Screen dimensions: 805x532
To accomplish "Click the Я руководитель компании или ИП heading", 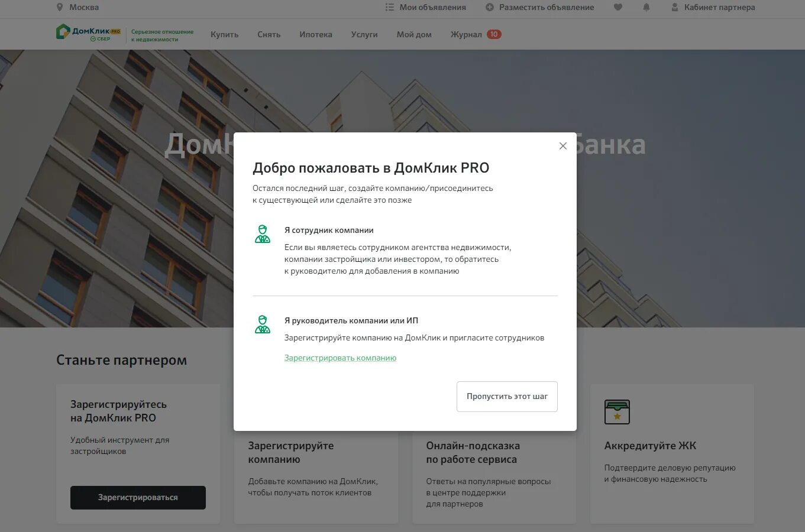I will coord(351,320).
